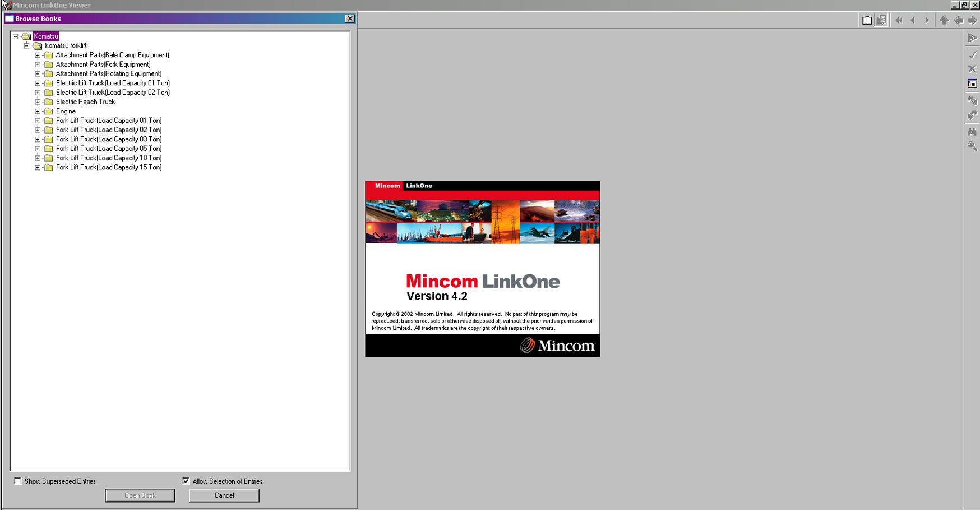Click the selection list window icon
980x510 pixels.
(972, 84)
